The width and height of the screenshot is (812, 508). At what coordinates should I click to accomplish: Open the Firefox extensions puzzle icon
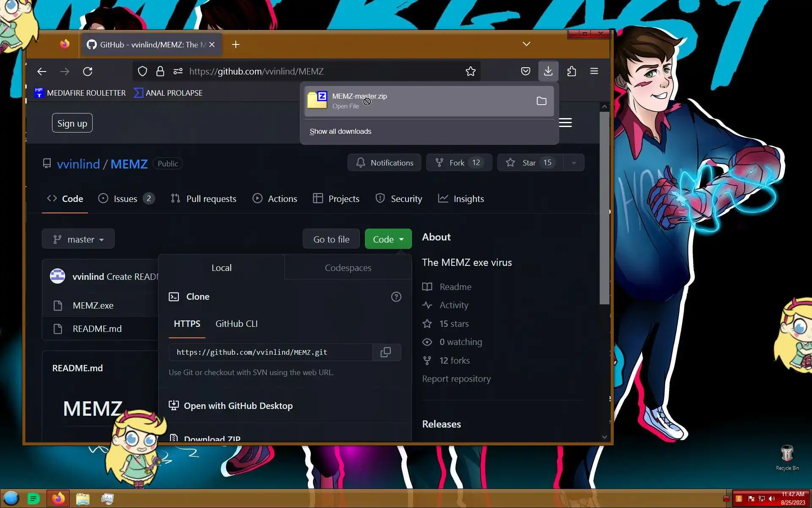point(571,71)
